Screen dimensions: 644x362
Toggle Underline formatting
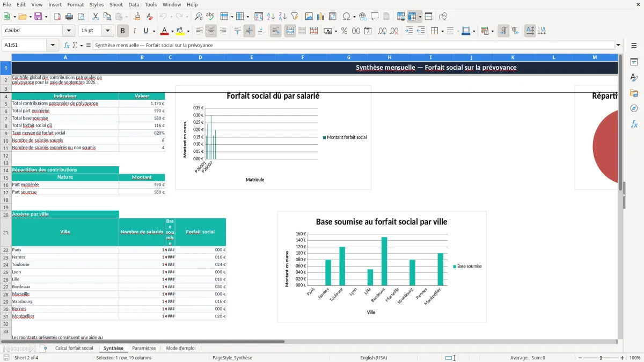(146, 31)
